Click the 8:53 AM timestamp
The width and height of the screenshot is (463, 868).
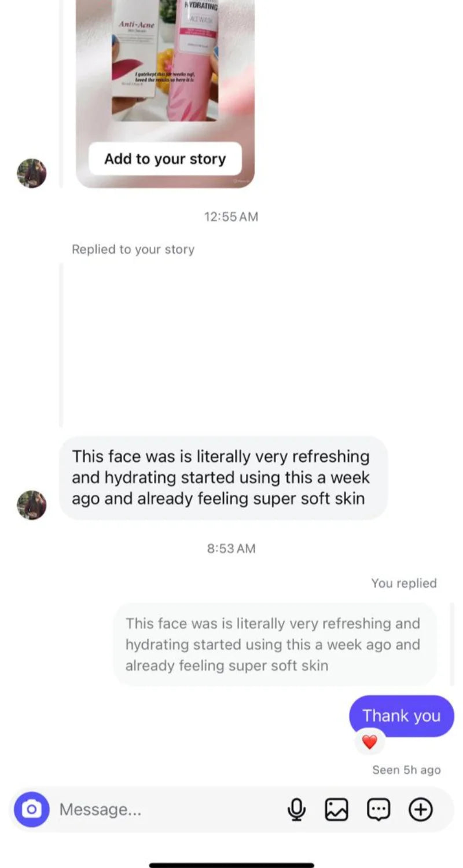coord(231,548)
